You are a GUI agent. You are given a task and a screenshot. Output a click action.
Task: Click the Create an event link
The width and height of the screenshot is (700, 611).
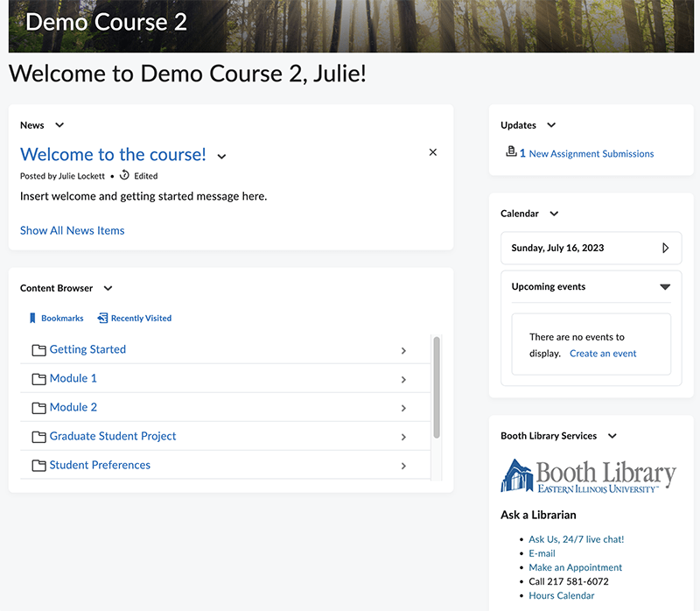point(604,353)
